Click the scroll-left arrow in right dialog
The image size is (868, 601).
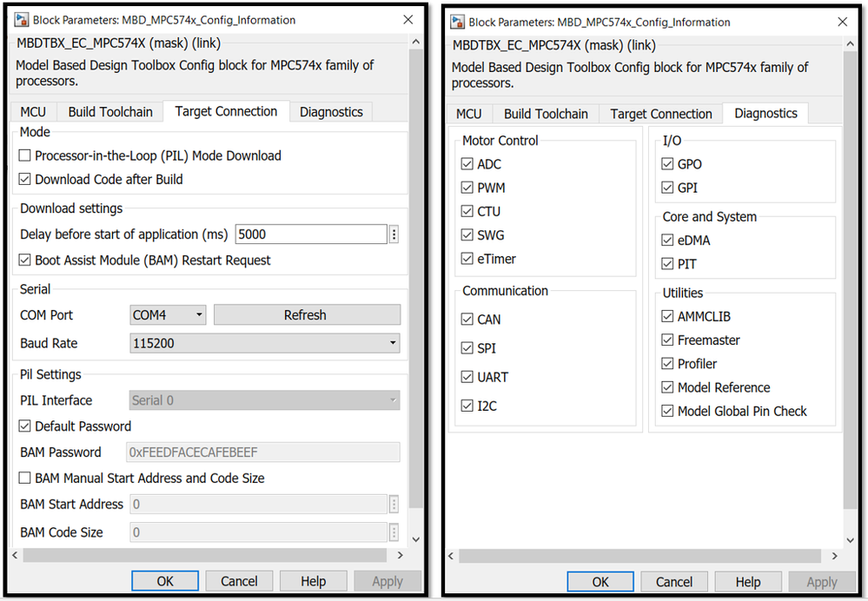(453, 556)
